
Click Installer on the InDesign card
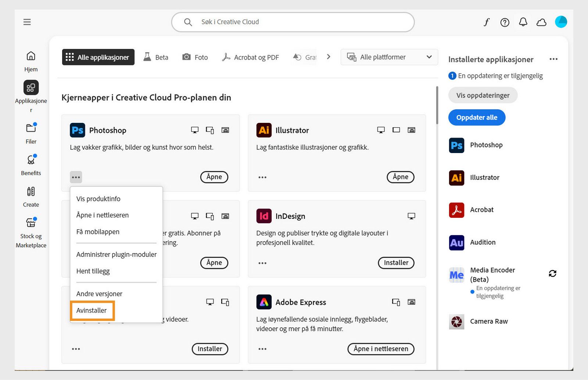click(395, 263)
